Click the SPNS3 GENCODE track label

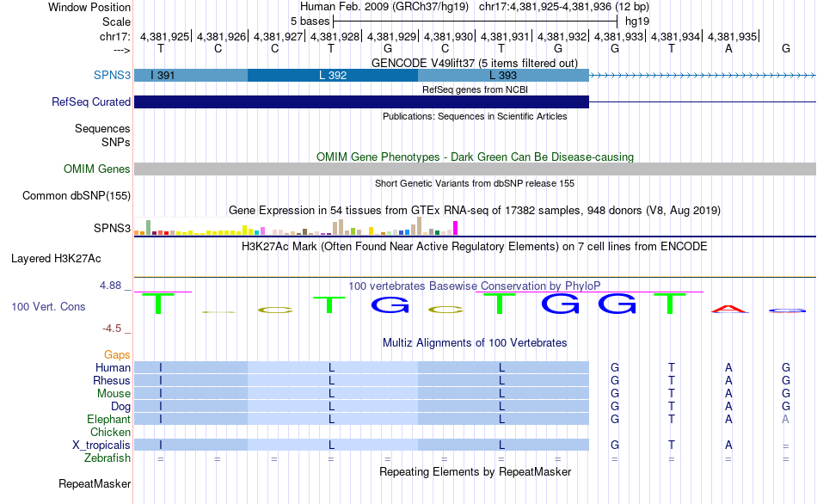112,75
